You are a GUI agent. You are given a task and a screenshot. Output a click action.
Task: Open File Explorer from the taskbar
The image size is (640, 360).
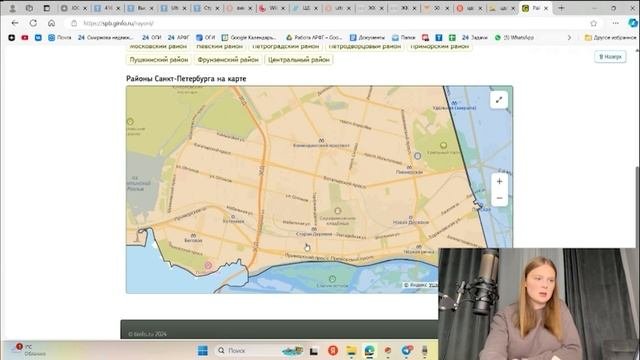pos(351,350)
